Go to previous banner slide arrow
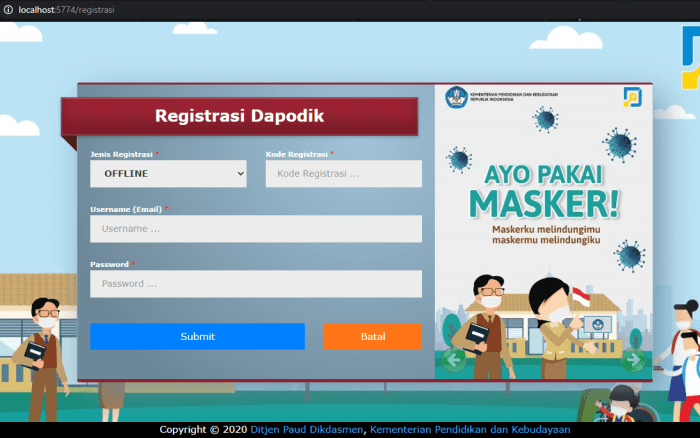The width and height of the screenshot is (700, 438). (454, 359)
